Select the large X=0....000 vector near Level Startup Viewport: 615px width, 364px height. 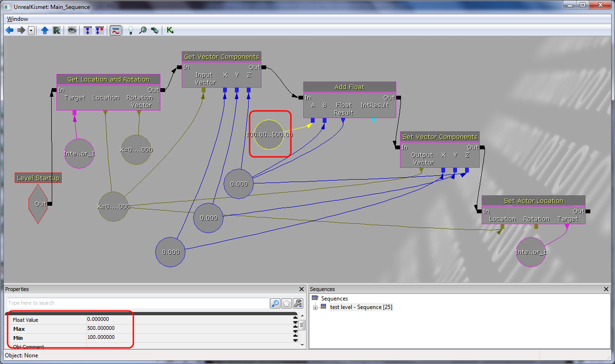(x=113, y=207)
